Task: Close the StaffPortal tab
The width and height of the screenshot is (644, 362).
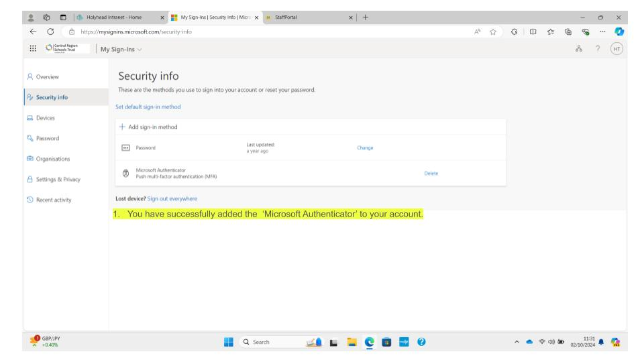Action: coord(351,17)
